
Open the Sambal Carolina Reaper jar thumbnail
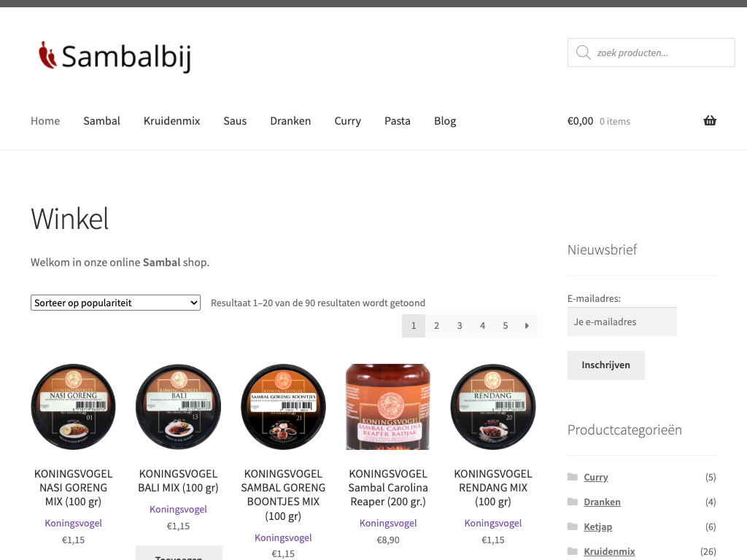[x=388, y=407]
